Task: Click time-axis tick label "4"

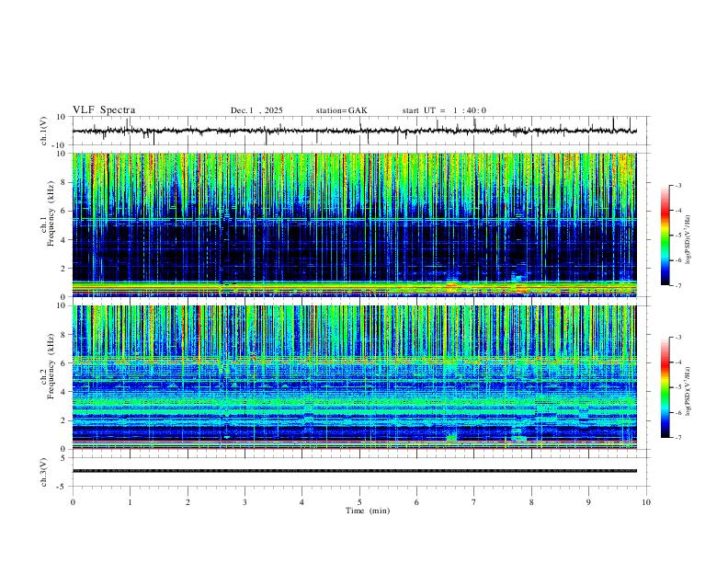Action: (301, 502)
